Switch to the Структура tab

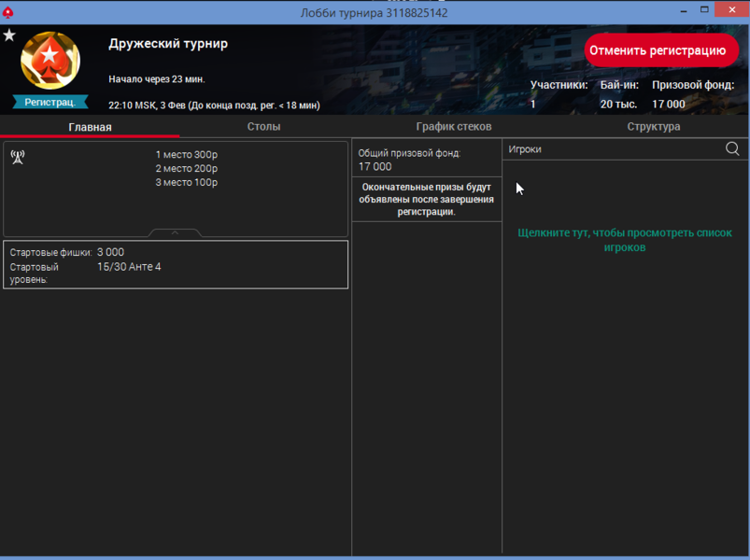point(653,127)
